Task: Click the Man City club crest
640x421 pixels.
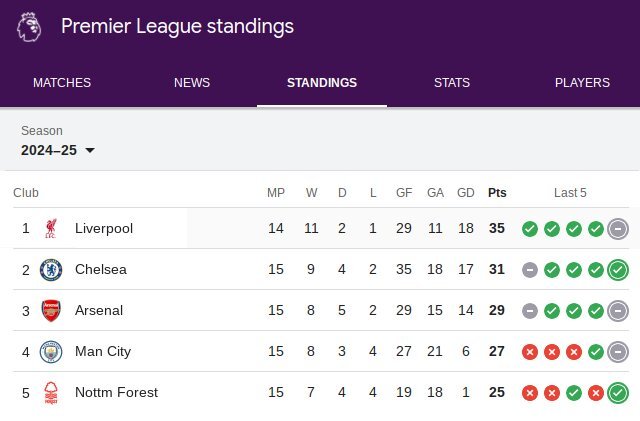Action: pyautogui.click(x=51, y=352)
